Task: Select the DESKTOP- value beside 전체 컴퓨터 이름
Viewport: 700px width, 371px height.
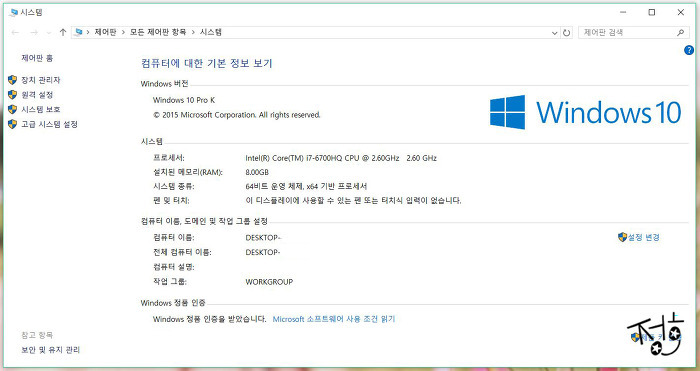Action: click(x=263, y=253)
